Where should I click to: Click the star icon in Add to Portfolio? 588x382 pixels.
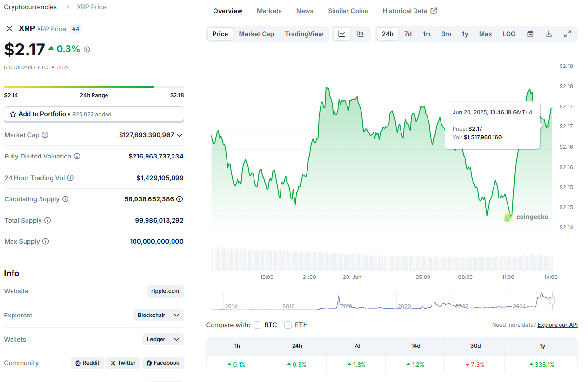(x=13, y=114)
